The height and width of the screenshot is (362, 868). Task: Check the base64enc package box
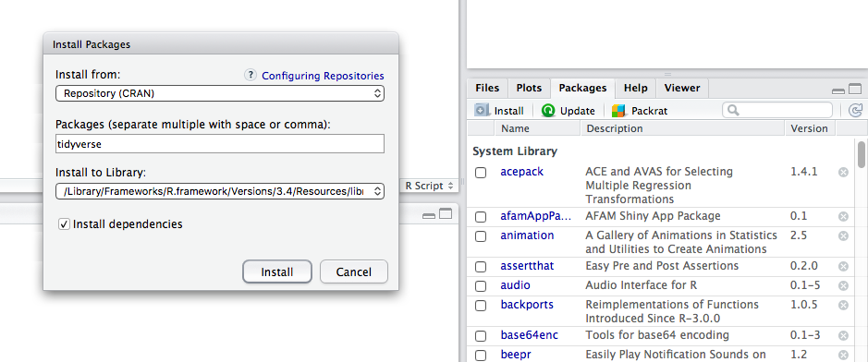481,336
